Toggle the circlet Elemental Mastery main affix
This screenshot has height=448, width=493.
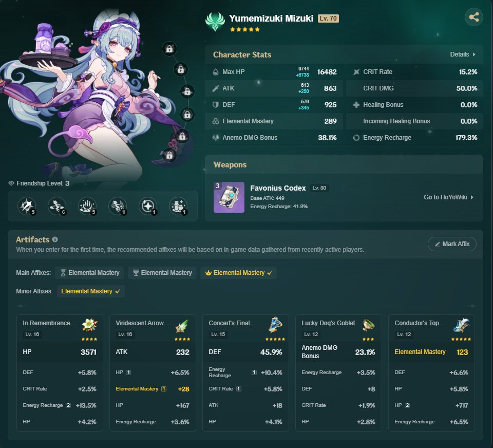(x=239, y=273)
